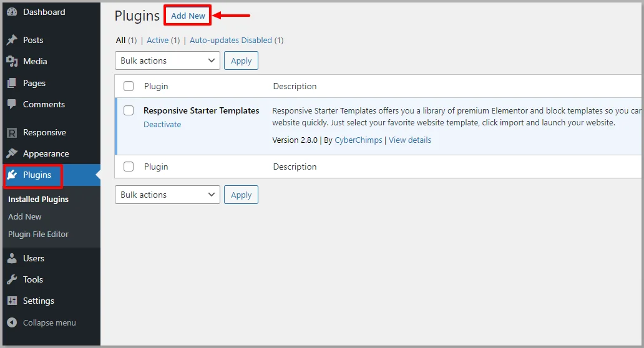The height and width of the screenshot is (348, 644).
Task: Open the bottom Bulk actions dropdown
Action: pyautogui.click(x=168, y=195)
